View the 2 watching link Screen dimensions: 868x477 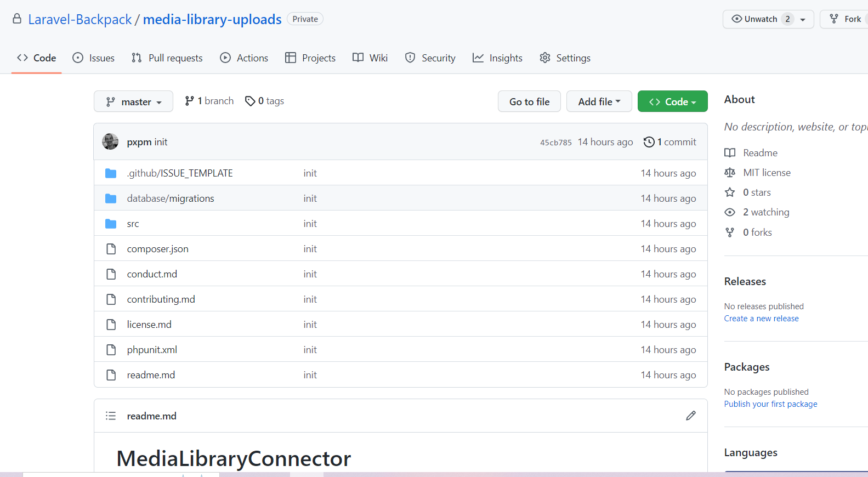[x=766, y=212]
